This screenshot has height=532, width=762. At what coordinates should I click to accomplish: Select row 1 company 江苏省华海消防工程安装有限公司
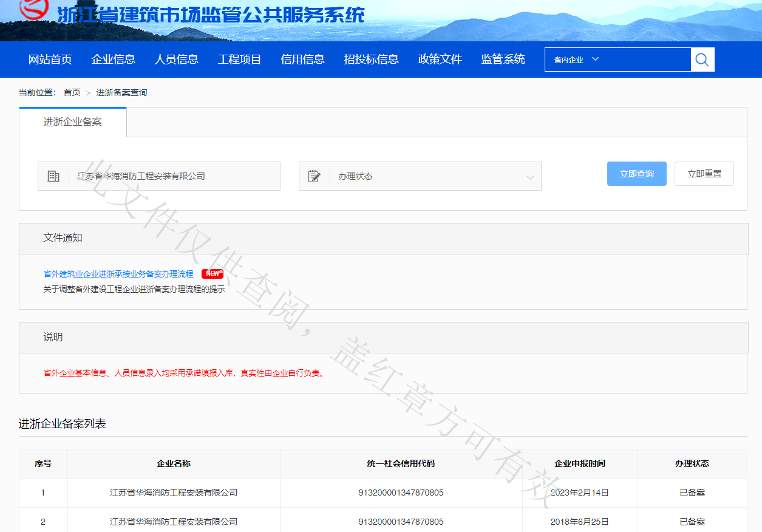pos(173,493)
